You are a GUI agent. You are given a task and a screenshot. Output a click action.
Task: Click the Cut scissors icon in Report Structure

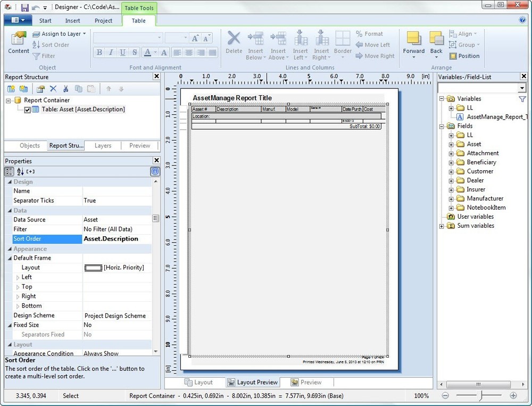pyautogui.click(x=66, y=88)
